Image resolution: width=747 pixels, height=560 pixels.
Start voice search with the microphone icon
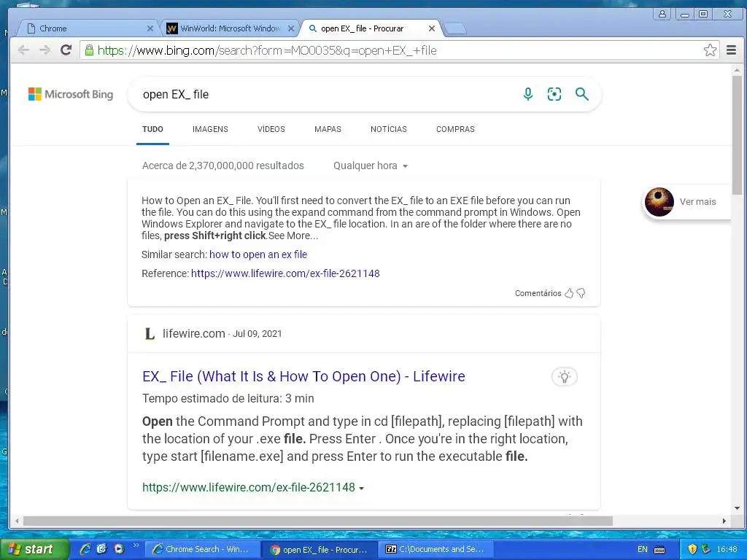(x=528, y=94)
